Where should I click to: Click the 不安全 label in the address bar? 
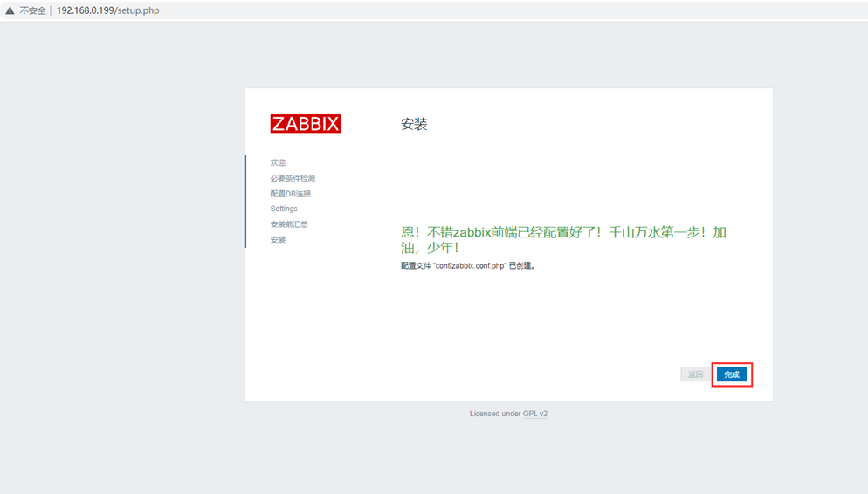click(x=32, y=10)
